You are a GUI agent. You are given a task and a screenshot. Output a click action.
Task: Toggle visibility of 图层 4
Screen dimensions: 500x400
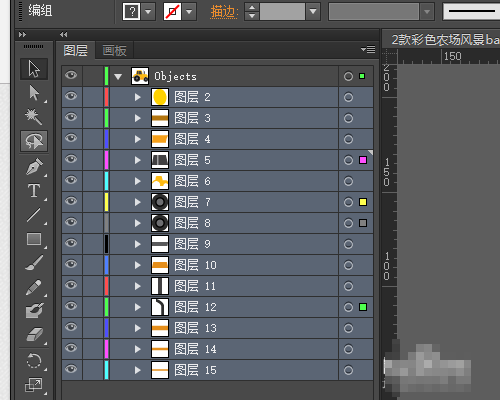coord(71,138)
